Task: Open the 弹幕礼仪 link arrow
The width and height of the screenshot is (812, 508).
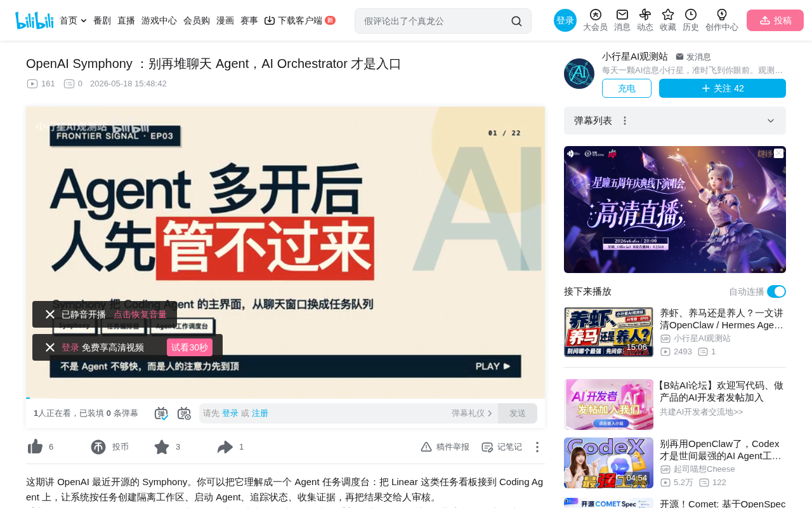Action: 490,413
